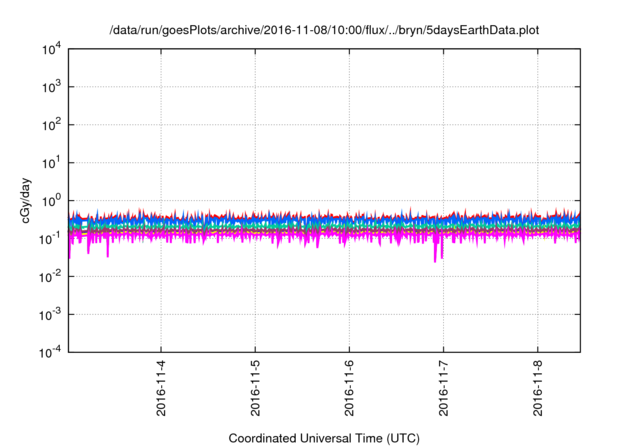Image resolution: width=640 pixels, height=448 pixels.
Task: Click the 2016-11-6 date tick label
Action: coord(349,388)
